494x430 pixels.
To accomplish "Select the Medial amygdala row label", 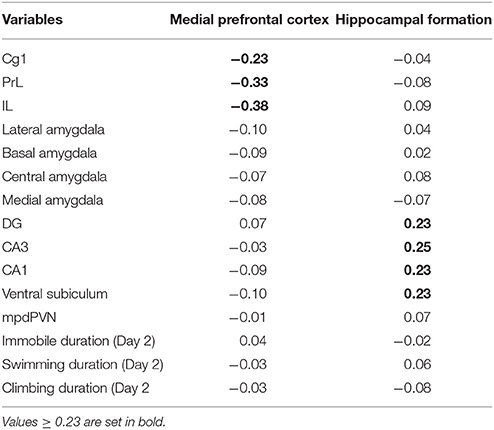I will 52,201.
